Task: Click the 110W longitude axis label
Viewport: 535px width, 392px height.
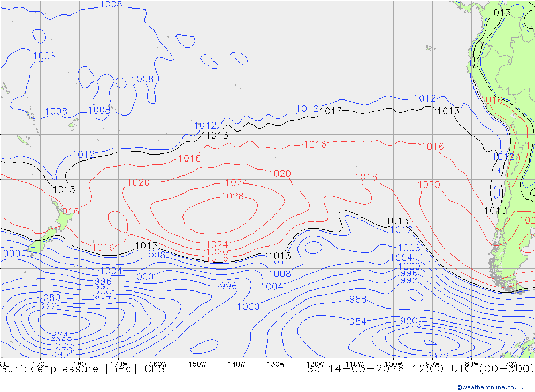Action: click(354, 364)
